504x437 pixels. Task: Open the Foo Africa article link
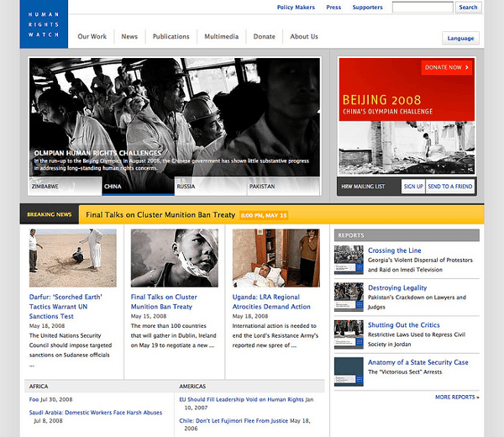tap(34, 399)
